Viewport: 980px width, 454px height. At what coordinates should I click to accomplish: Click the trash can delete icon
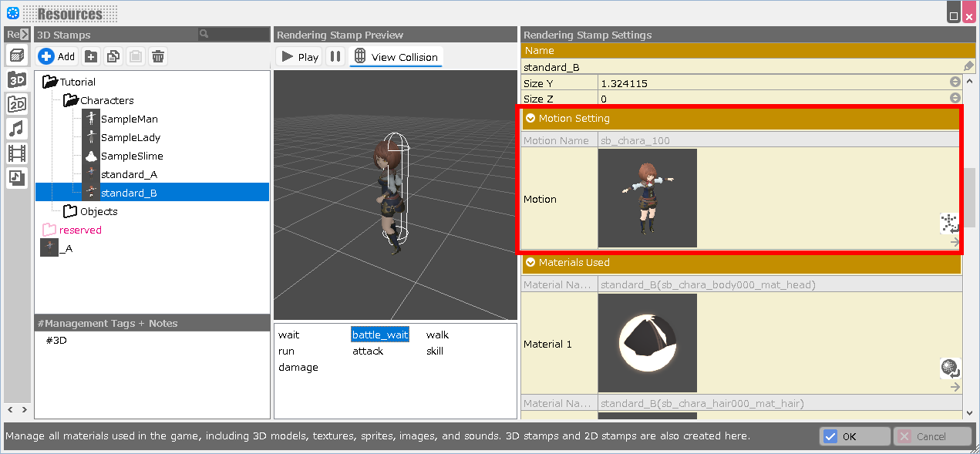pos(157,56)
